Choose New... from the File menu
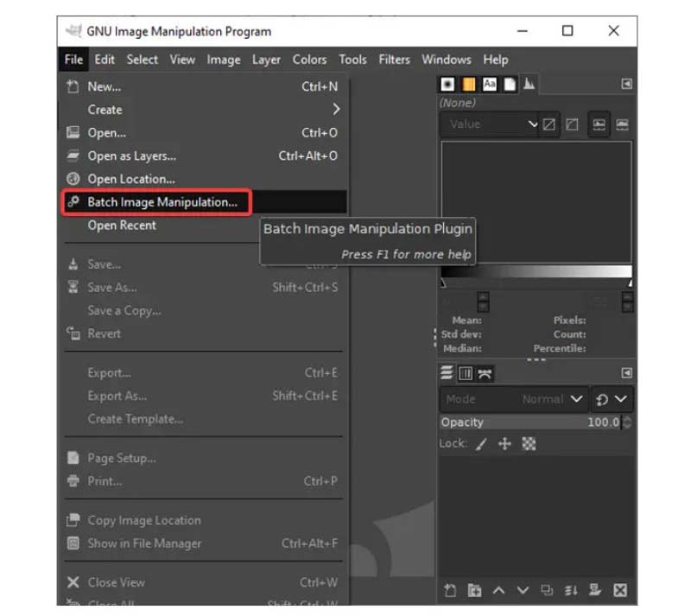Image resolution: width=691 pixels, height=616 pixels. pyautogui.click(x=203, y=86)
